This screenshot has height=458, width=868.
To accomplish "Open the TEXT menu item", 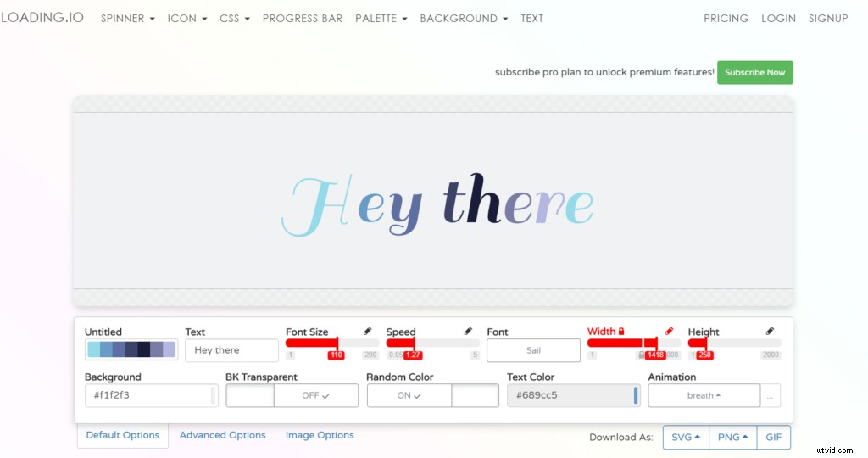I will click(532, 19).
